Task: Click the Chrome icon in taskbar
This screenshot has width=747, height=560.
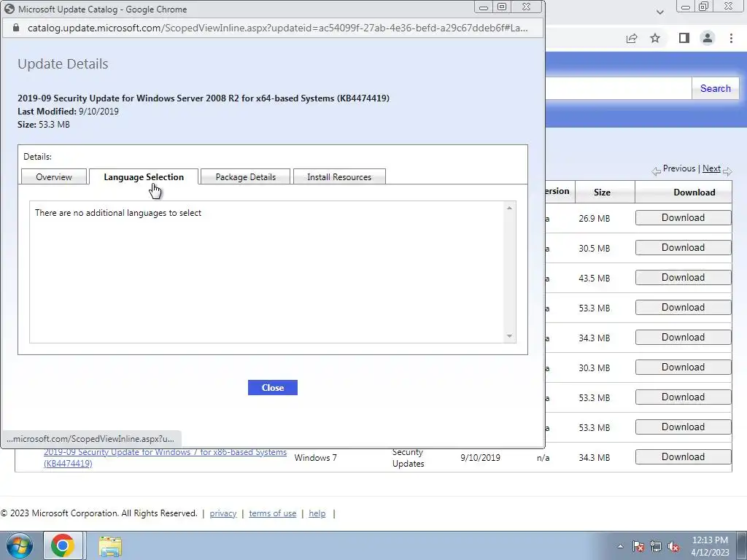Action: click(63, 545)
